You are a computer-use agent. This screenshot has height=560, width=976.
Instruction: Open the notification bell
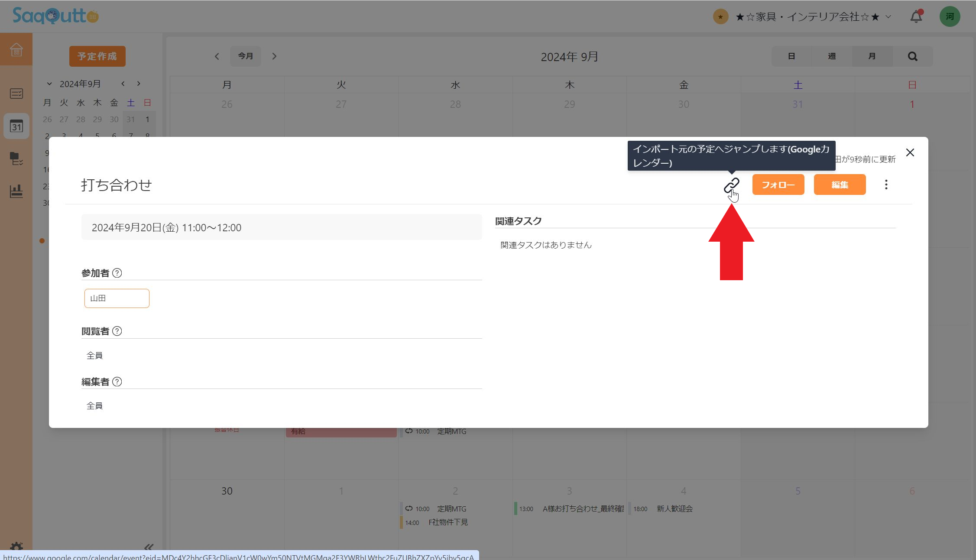pyautogui.click(x=915, y=16)
